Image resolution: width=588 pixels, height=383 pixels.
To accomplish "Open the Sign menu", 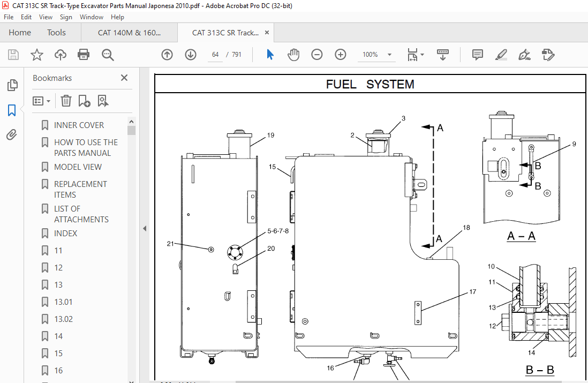I will click(66, 17).
